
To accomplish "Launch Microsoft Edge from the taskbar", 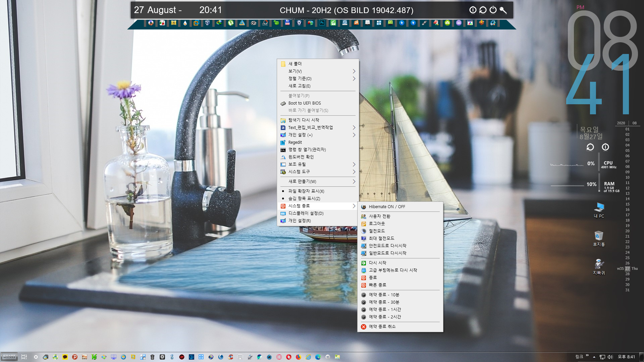I will (x=318, y=357).
